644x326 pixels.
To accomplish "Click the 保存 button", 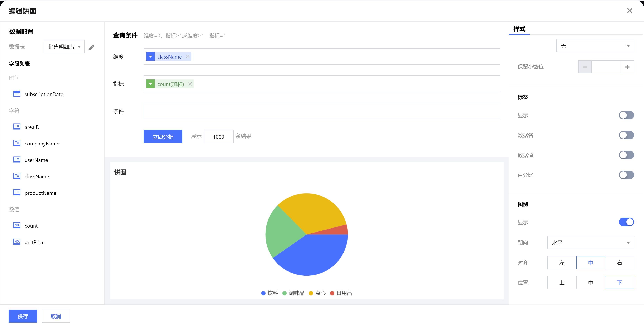I will point(23,316).
